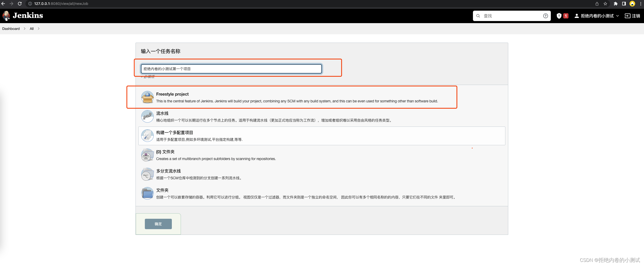Log out via 注销 link
This screenshot has height=265, width=644.
(x=636, y=16)
